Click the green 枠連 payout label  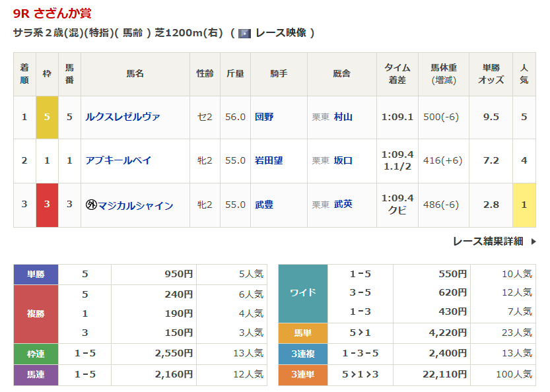coord(36,353)
